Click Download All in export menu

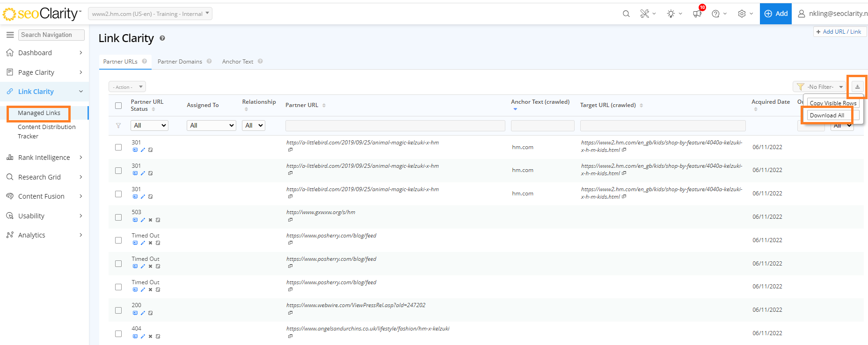point(827,115)
